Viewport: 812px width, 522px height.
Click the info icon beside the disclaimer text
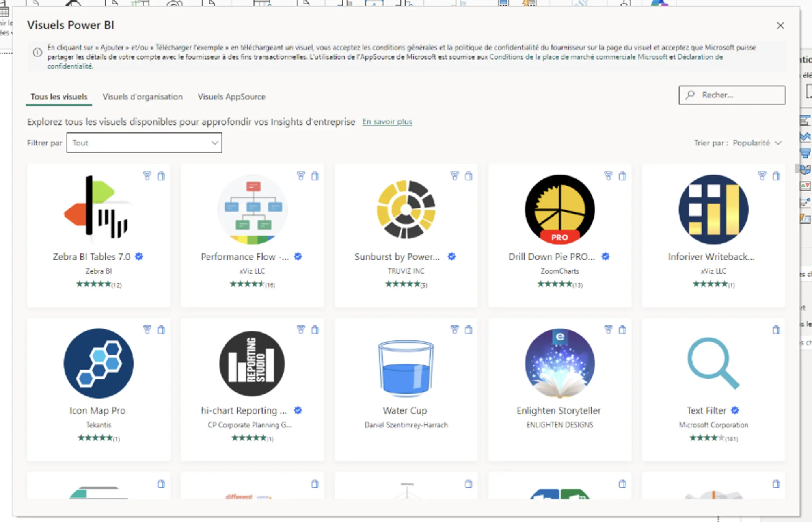tap(37, 52)
